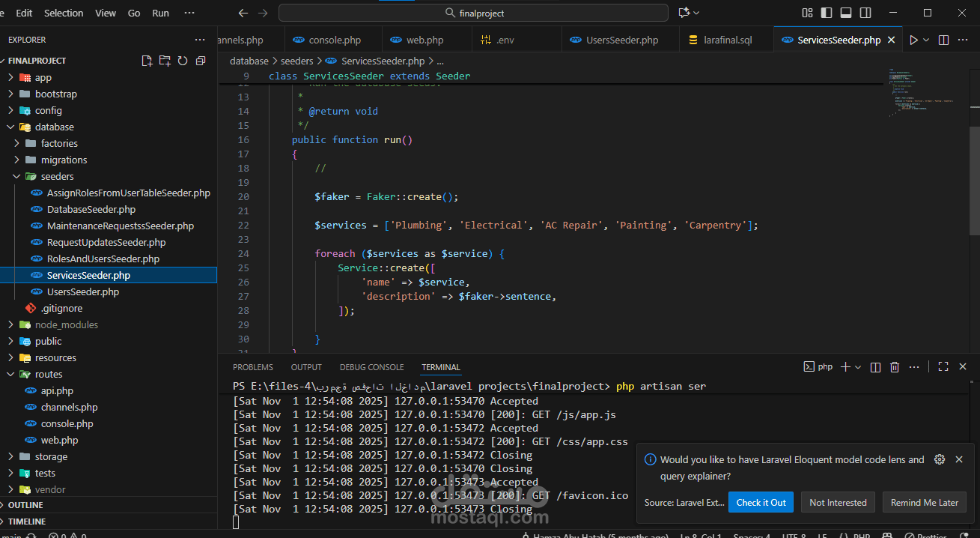Open the Selection menu
Image resolution: width=980 pixels, height=538 pixels.
pyautogui.click(x=64, y=13)
